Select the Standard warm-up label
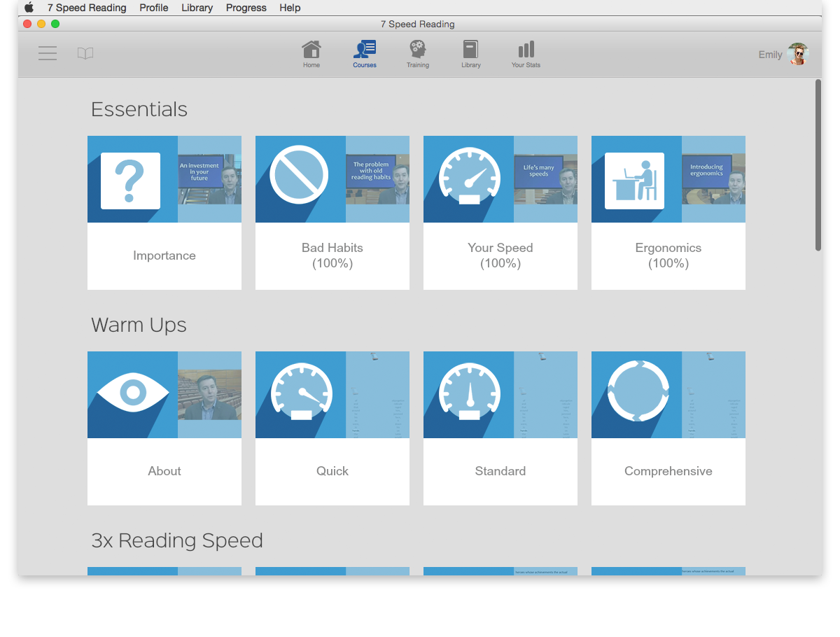840x637 pixels. pos(500,471)
